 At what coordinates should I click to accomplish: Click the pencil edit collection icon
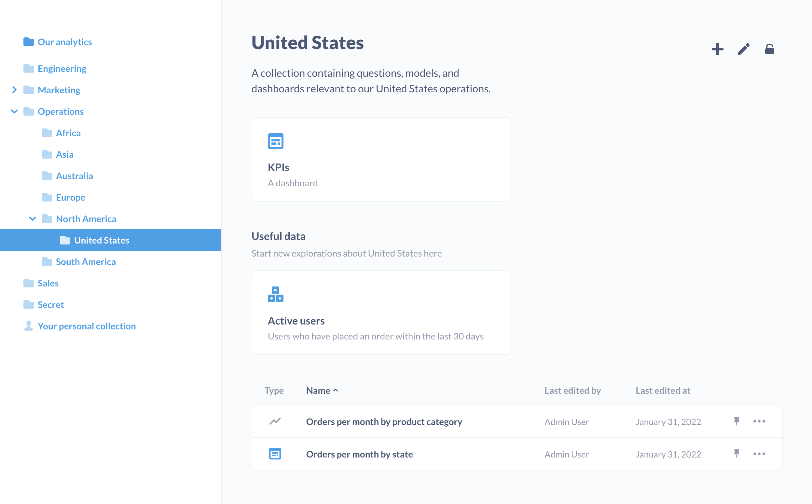pos(743,49)
